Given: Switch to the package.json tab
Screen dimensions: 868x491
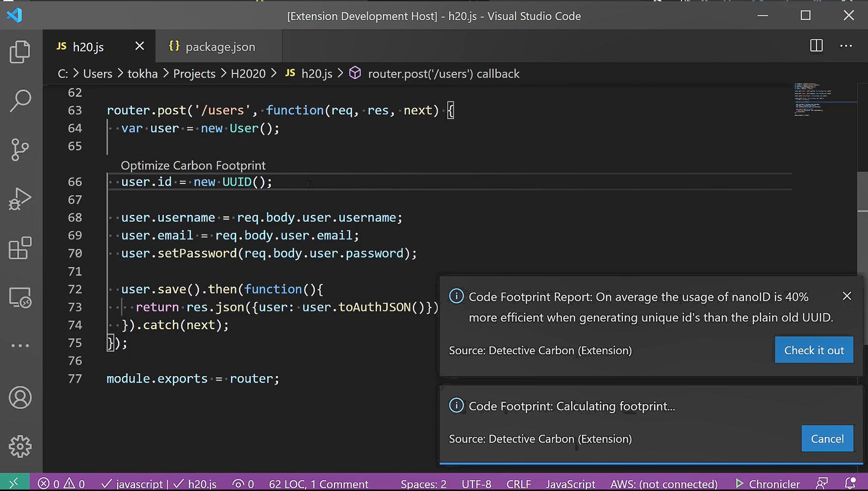Looking at the screenshot, I should (220, 46).
